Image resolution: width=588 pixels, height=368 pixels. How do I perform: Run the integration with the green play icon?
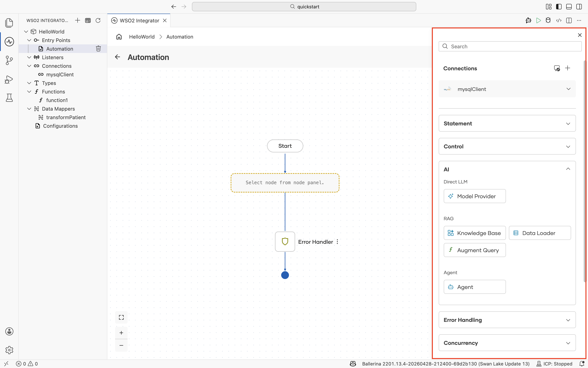point(538,20)
